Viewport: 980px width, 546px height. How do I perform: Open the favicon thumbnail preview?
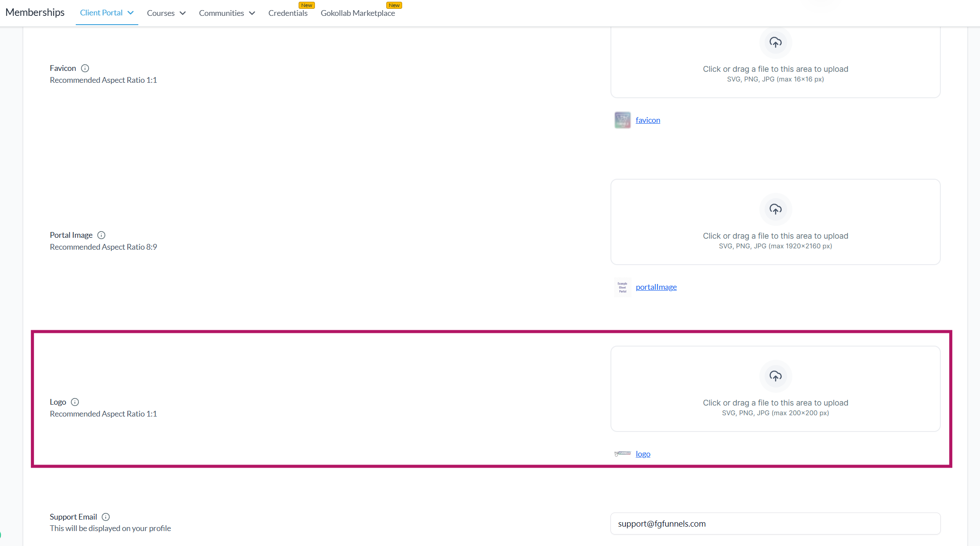[x=622, y=120]
